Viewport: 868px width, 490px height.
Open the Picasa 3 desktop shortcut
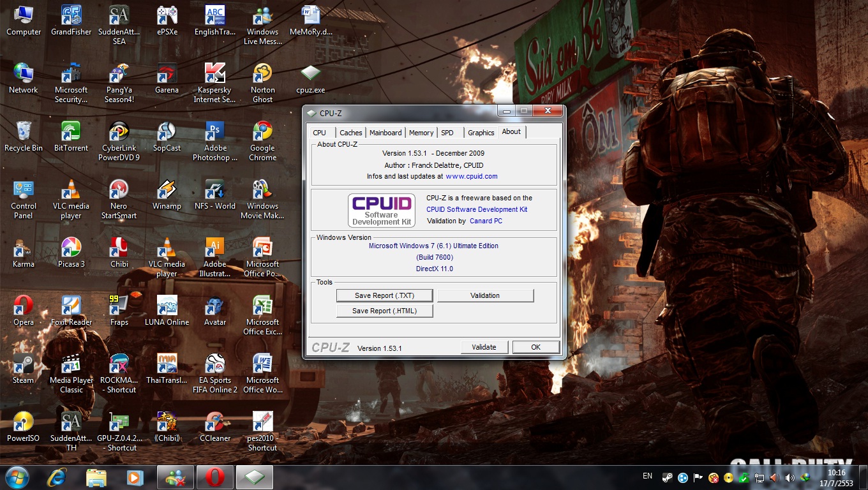click(71, 253)
